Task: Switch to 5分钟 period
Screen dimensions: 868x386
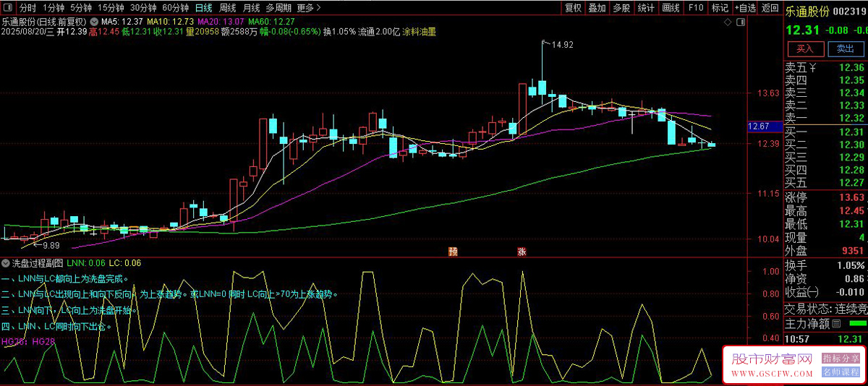Action: [81, 8]
